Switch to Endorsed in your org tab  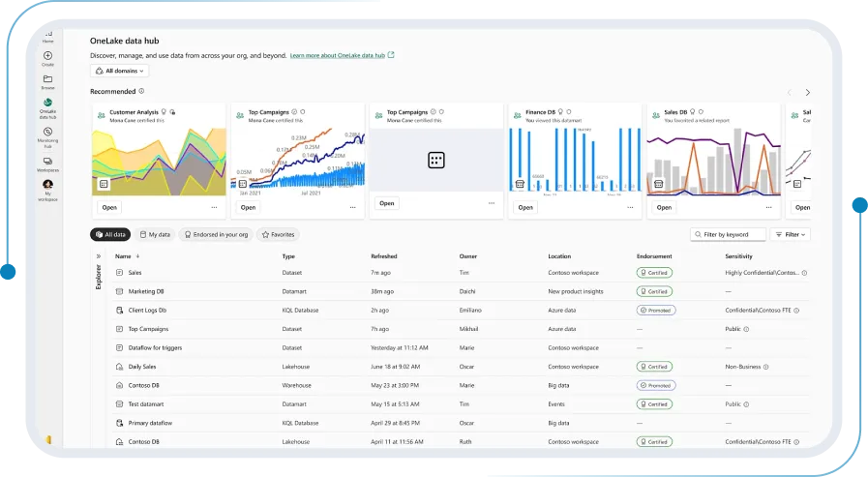(216, 234)
